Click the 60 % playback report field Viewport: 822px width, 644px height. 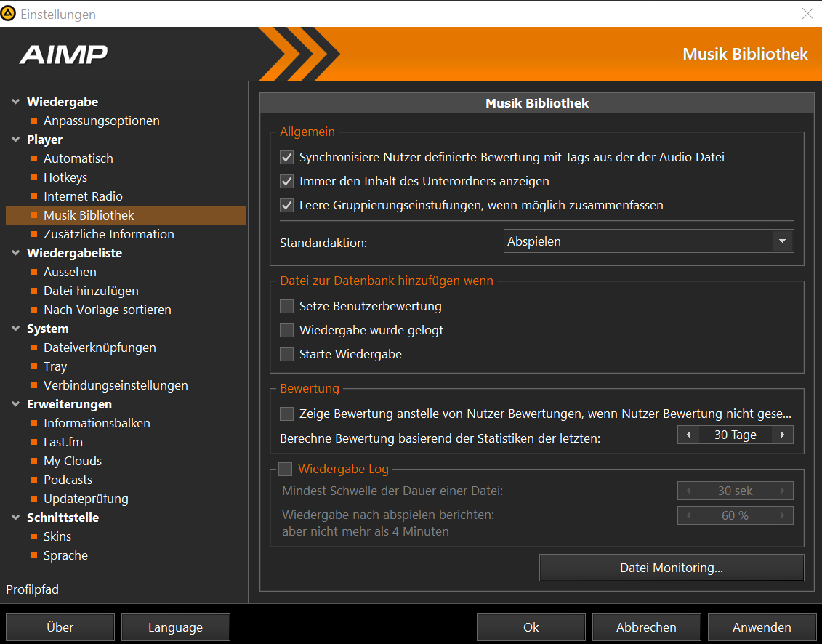click(x=735, y=515)
